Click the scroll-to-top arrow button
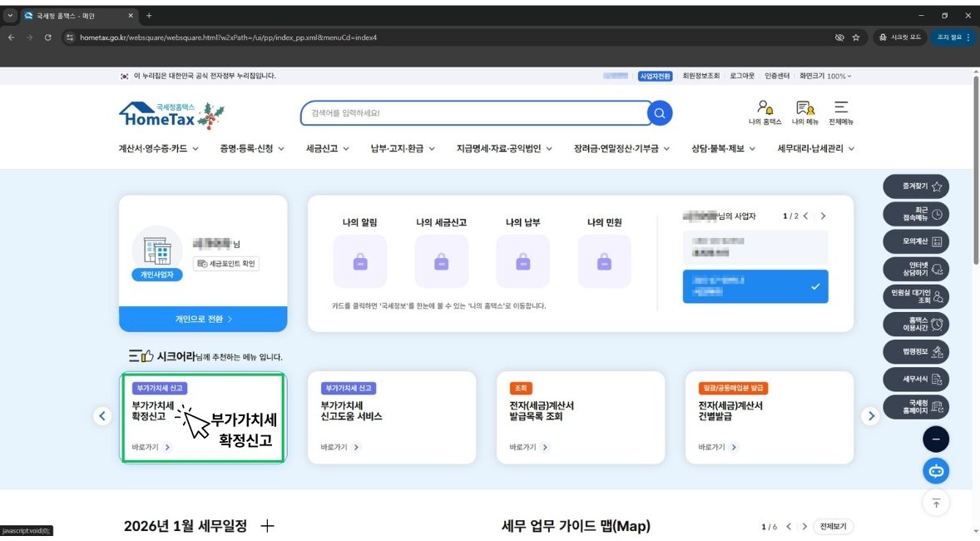This screenshot has height=541, width=980. click(x=936, y=504)
